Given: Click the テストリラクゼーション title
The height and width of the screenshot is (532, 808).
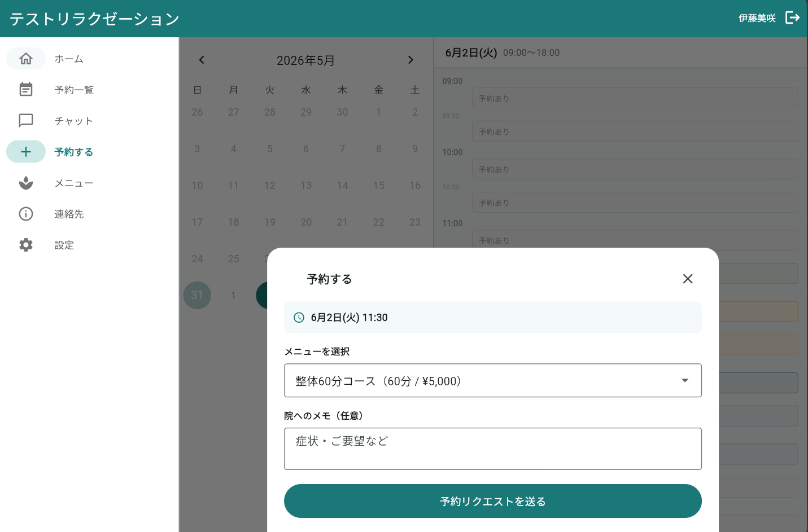Looking at the screenshot, I should pos(94,19).
